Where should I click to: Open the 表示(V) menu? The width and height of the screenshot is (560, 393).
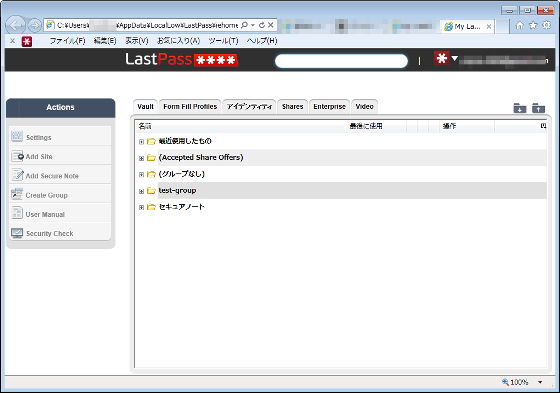[136, 41]
